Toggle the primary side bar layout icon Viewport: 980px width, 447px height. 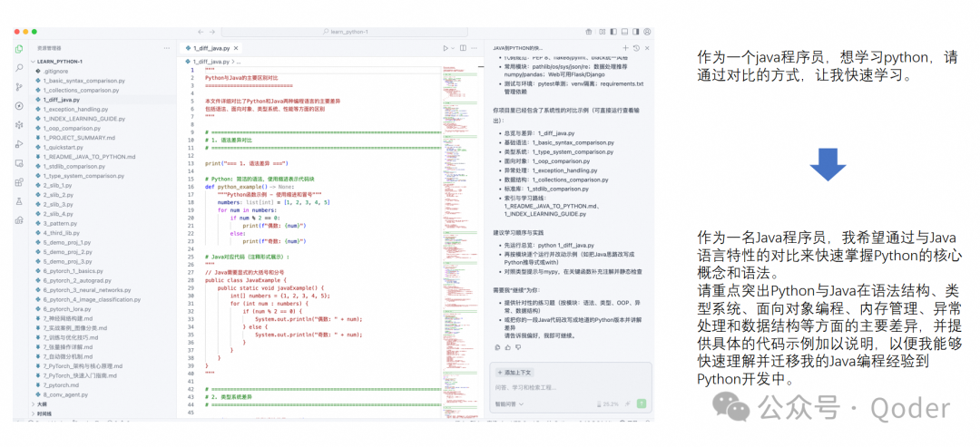pos(613,31)
